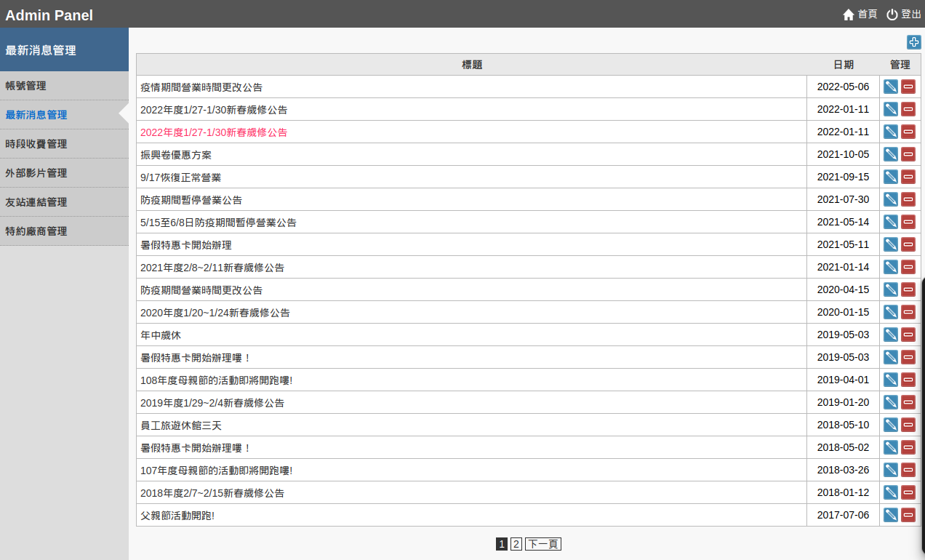Click the date 2020-04-15
This screenshot has height=560, width=925.
844,290
